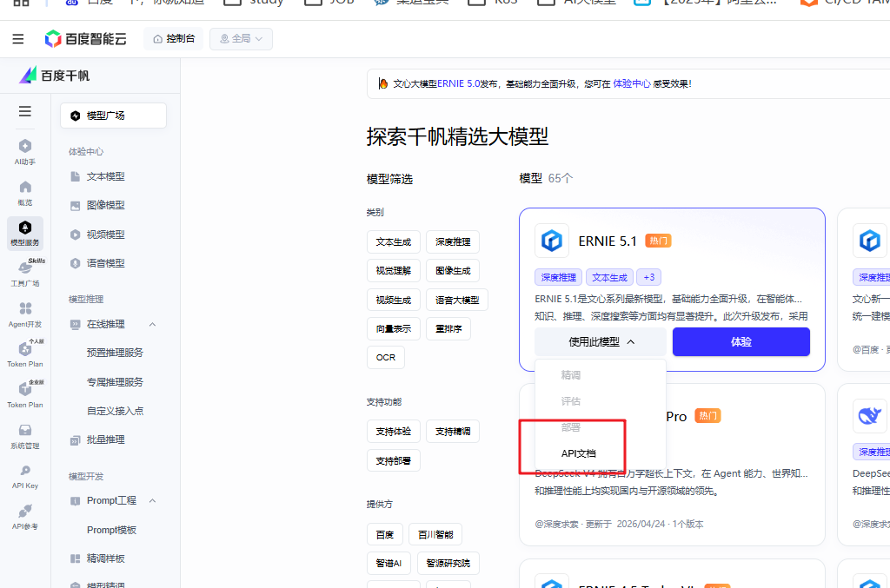Toggle the 深度推理 category filter
Screen dimensions: 890x588
point(453,241)
